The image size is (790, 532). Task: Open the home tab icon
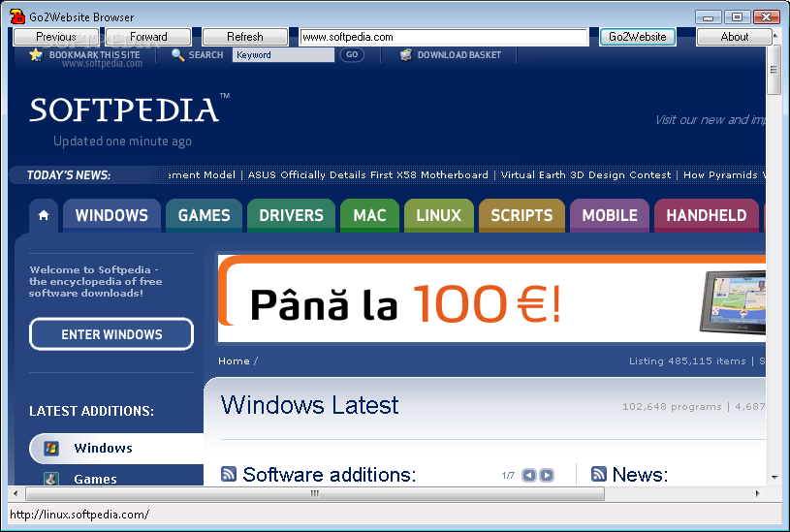(44, 216)
